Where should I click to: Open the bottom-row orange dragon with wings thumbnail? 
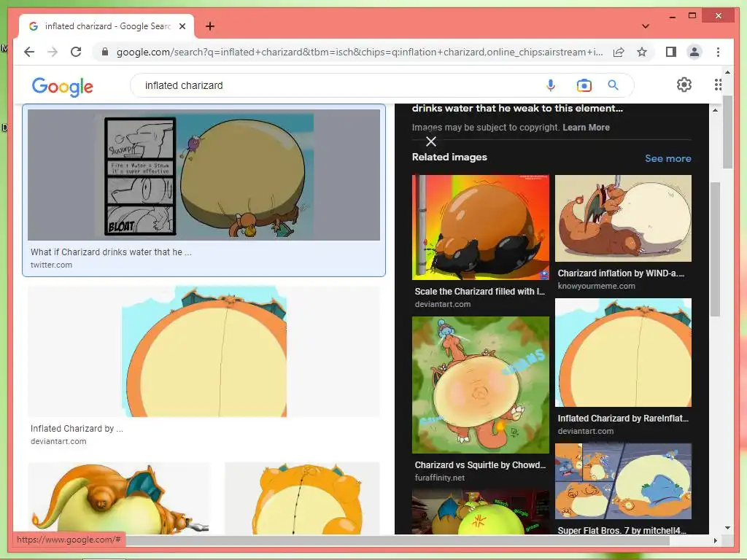[119, 497]
